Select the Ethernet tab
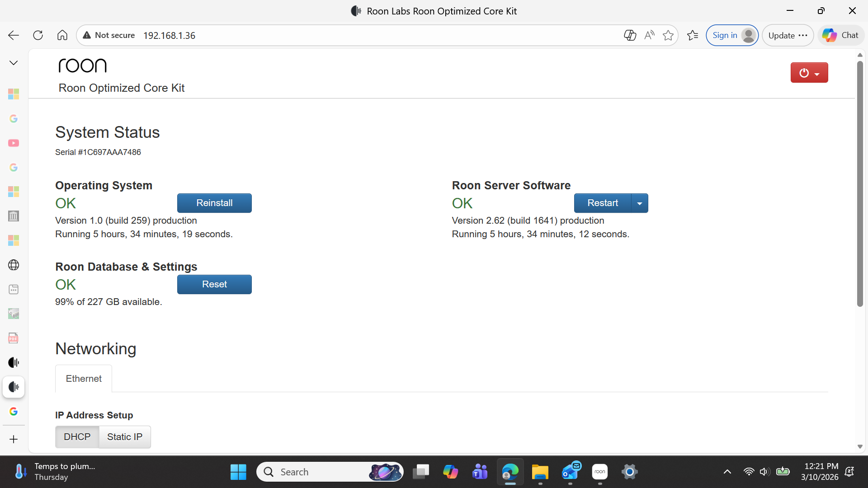 pyautogui.click(x=84, y=379)
